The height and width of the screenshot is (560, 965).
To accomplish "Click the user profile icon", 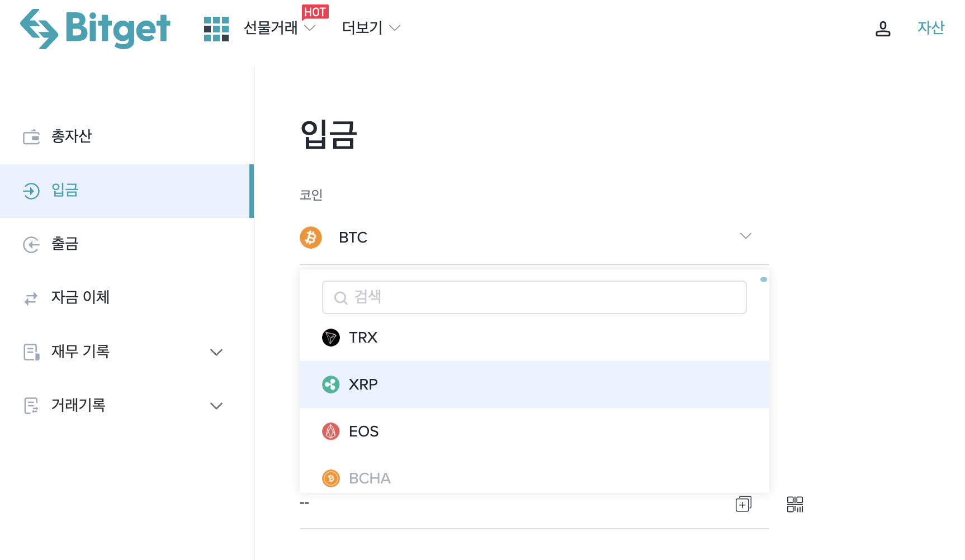I will 883,30.
